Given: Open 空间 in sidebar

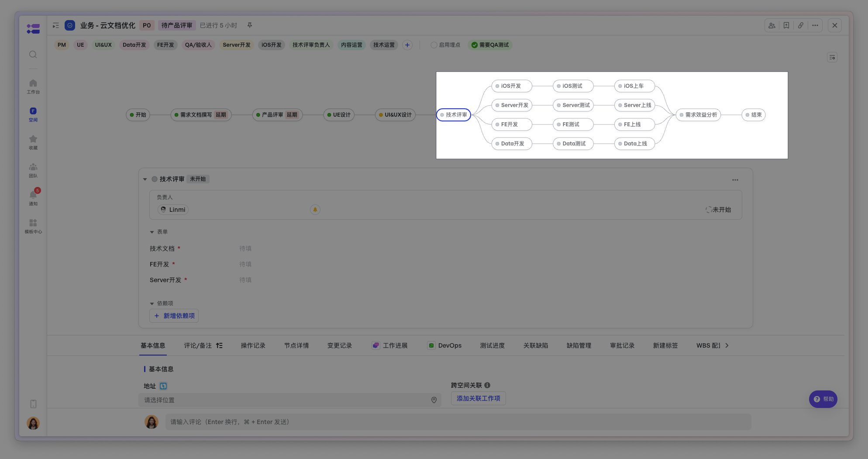Looking at the screenshot, I should 33,114.
